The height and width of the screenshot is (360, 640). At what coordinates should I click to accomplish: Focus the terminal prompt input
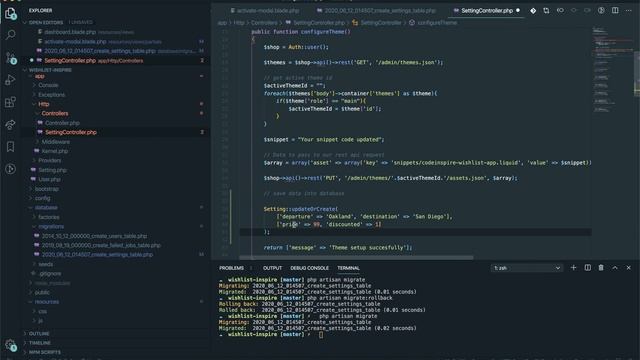click(321, 335)
